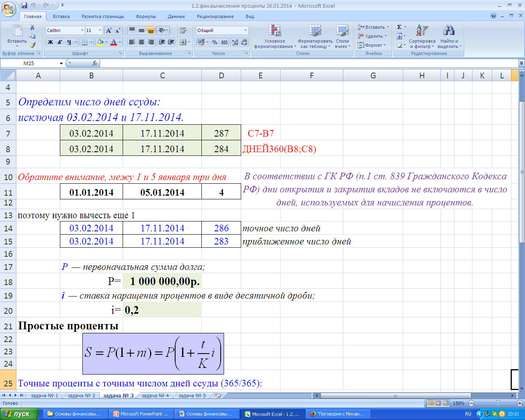Open Cell Styles (Стили ячеек)
Viewport: 525px width, 420px height.
pos(342,37)
